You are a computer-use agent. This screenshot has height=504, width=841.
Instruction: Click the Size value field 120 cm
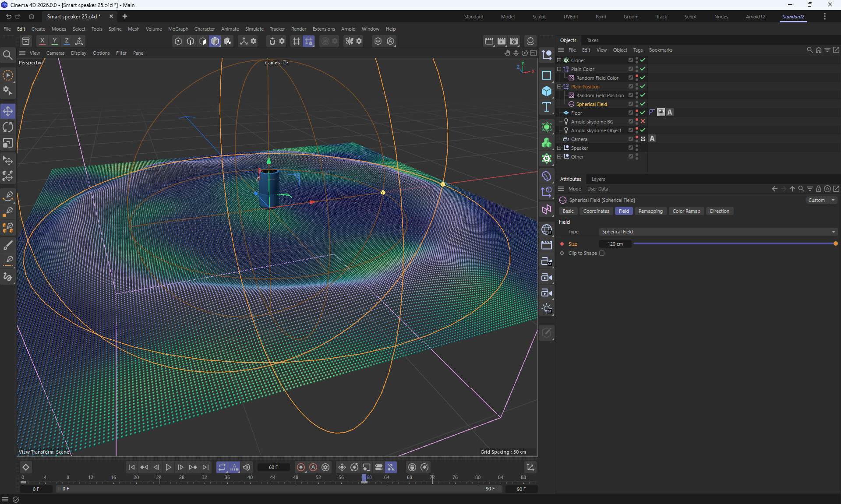(x=615, y=244)
